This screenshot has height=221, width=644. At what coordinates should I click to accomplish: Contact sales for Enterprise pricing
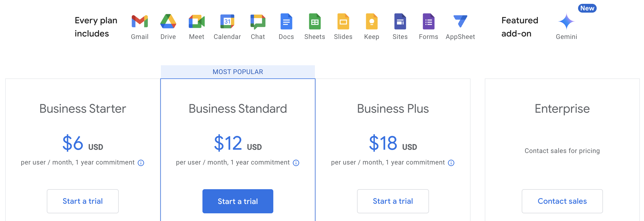point(562,201)
